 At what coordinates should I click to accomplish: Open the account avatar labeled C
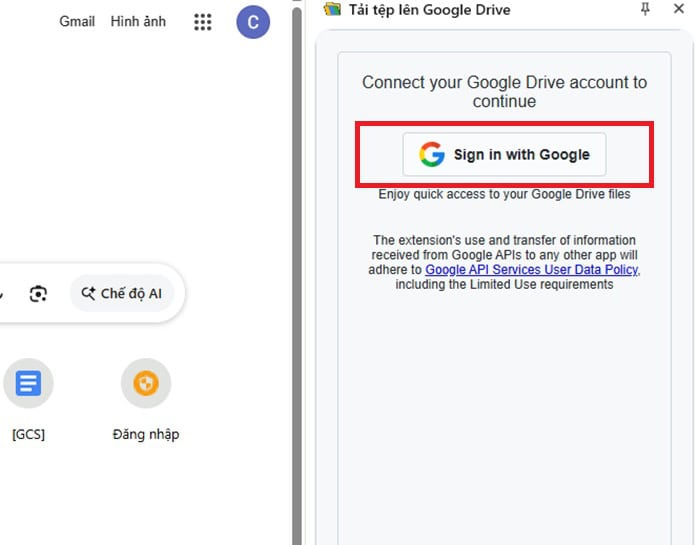[x=253, y=22]
